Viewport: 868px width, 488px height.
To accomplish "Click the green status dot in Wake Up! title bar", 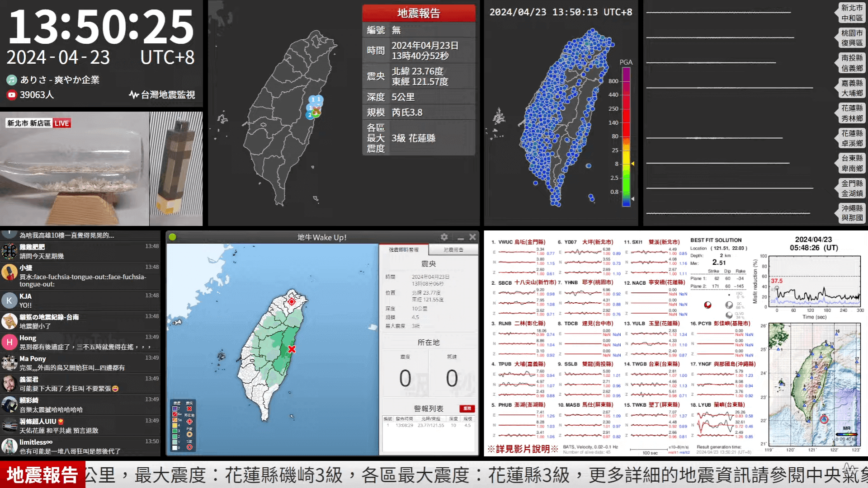I will coord(172,237).
